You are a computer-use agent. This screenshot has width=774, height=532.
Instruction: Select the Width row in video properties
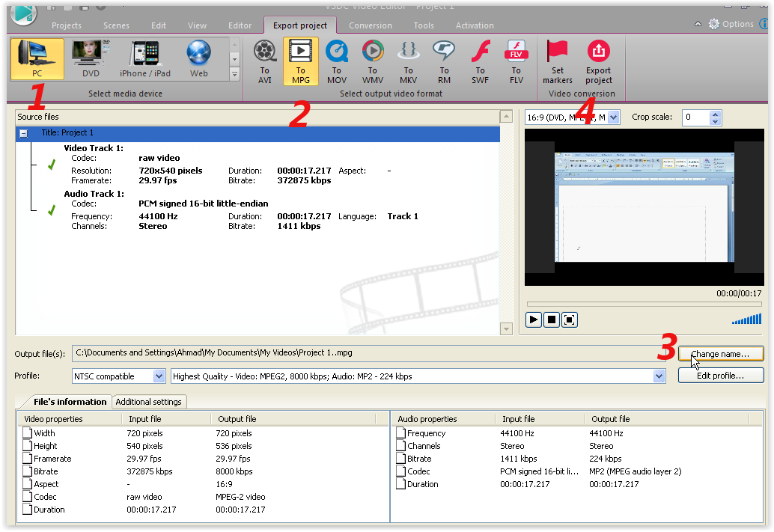click(x=204, y=433)
